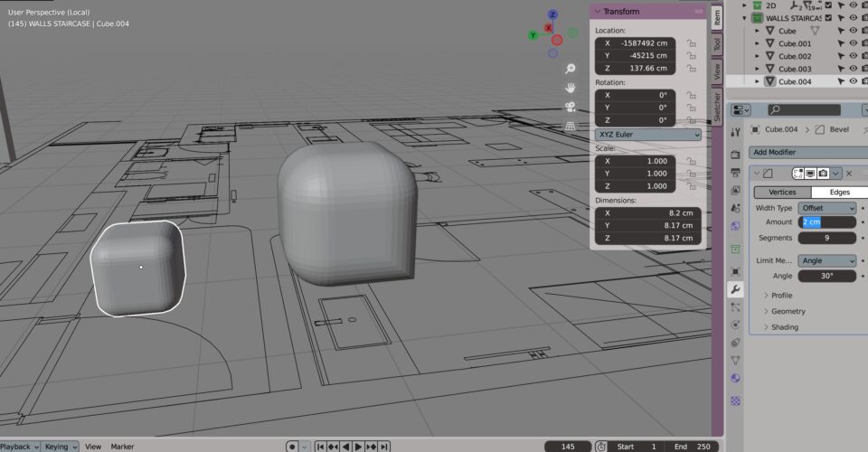Open the Keying menu in timeline
Image resolution: width=868 pixels, height=452 pixels.
tap(61, 447)
